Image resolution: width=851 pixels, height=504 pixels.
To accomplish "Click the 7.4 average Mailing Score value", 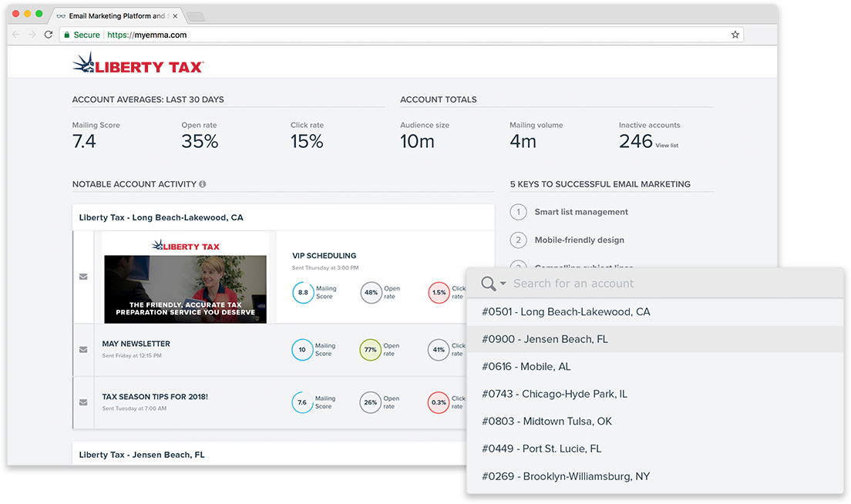I will pos(84,142).
